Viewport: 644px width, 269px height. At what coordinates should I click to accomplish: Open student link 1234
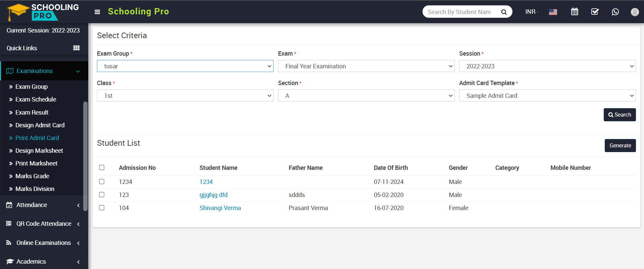click(x=206, y=182)
